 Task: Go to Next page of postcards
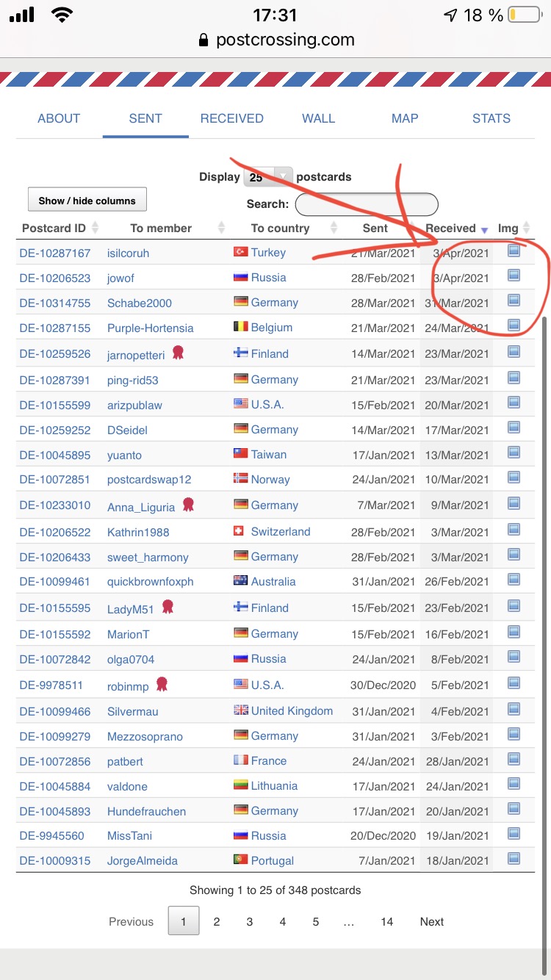(x=432, y=921)
